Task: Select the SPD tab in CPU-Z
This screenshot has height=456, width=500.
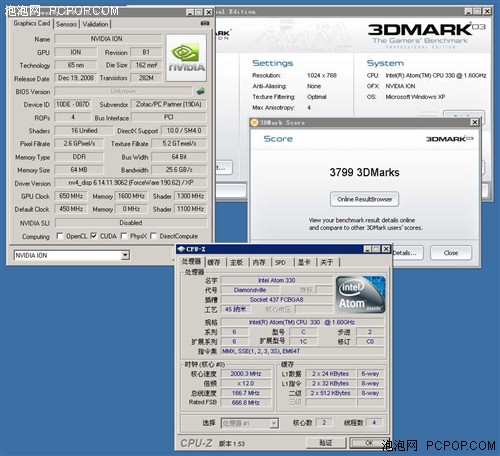Action: (x=280, y=262)
